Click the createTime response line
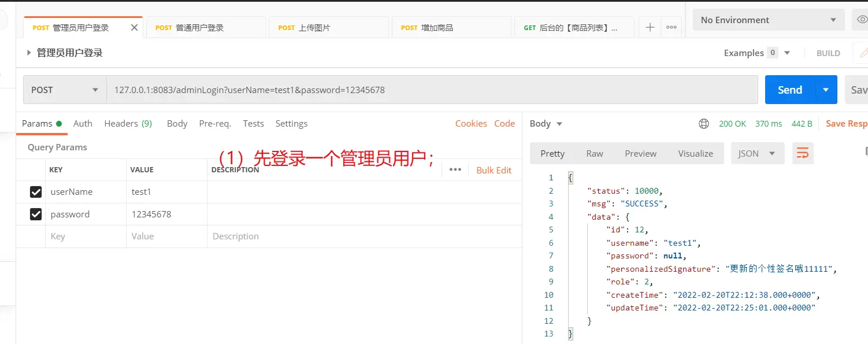868x344 pixels. (713, 295)
